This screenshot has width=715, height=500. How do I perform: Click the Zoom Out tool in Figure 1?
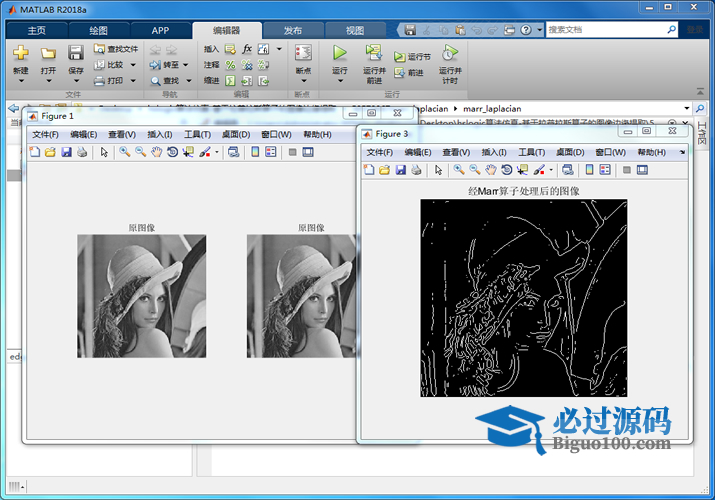coord(140,152)
